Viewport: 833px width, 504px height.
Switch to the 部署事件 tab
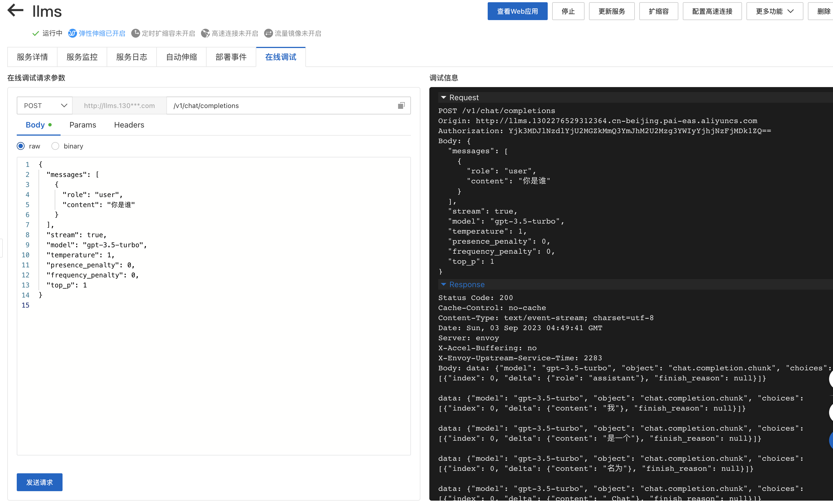(231, 57)
